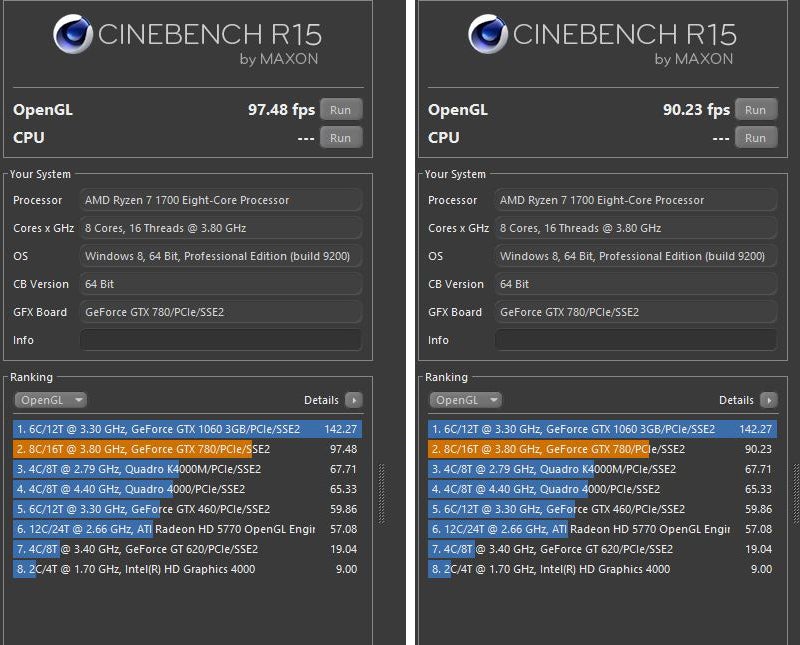The height and width of the screenshot is (645, 800).
Task: Click the empty Info field in left window
Action: [220, 340]
